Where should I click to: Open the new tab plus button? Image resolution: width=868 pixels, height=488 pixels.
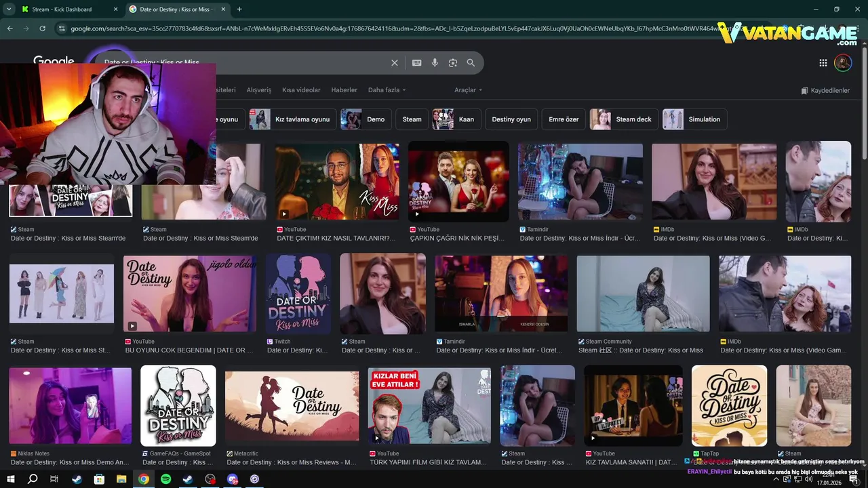[239, 9]
